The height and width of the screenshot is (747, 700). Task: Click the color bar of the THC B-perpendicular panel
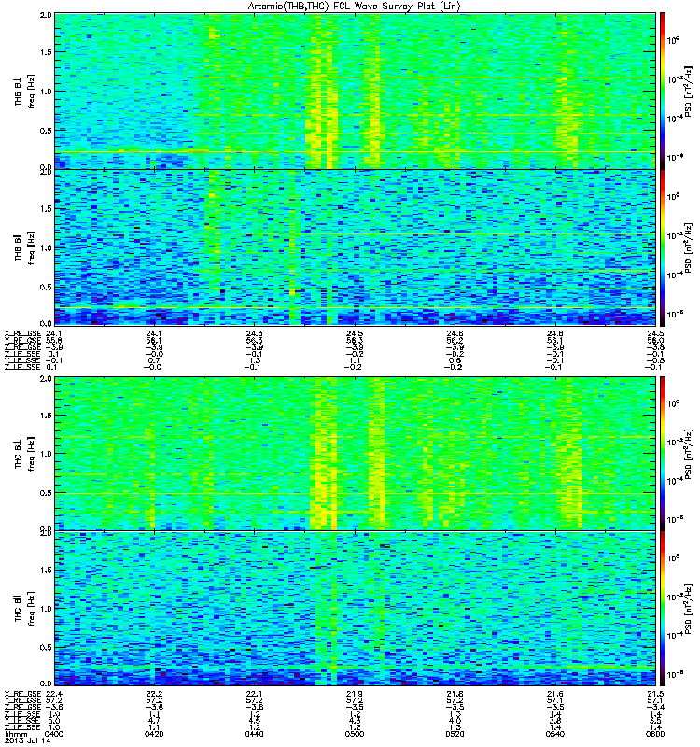pos(663,454)
